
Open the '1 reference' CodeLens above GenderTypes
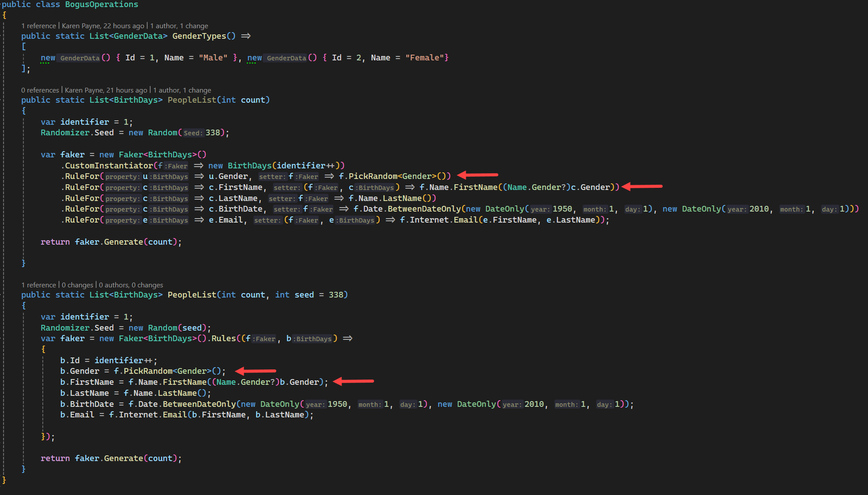coord(39,26)
